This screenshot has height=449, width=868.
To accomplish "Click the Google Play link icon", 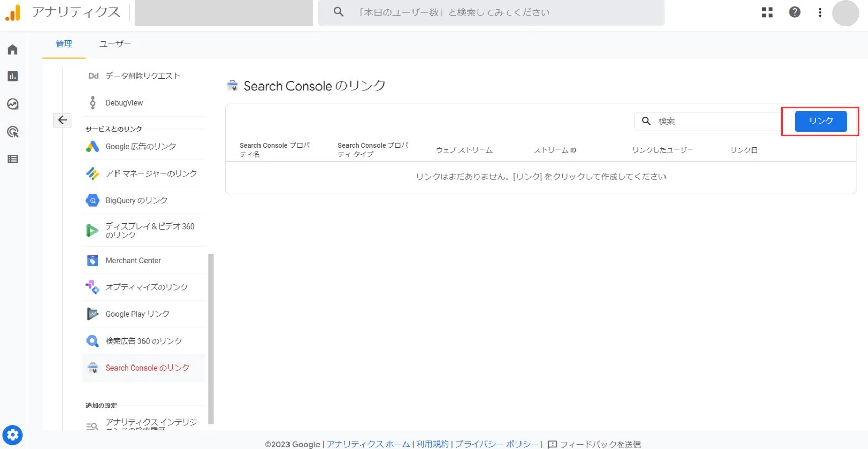I will point(93,314).
